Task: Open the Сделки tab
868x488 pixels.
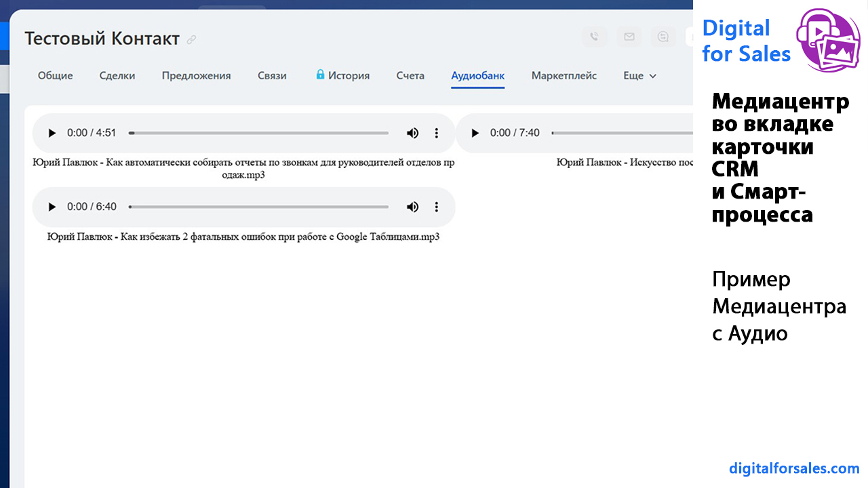Action: [x=117, y=76]
